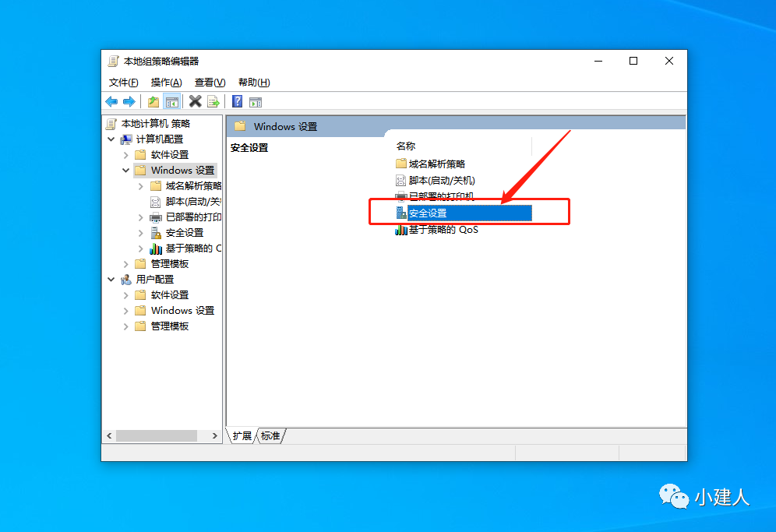Minimize the 本地组策略编辑器 window
The width and height of the screenshot is (776, 532).
point(598,61)
